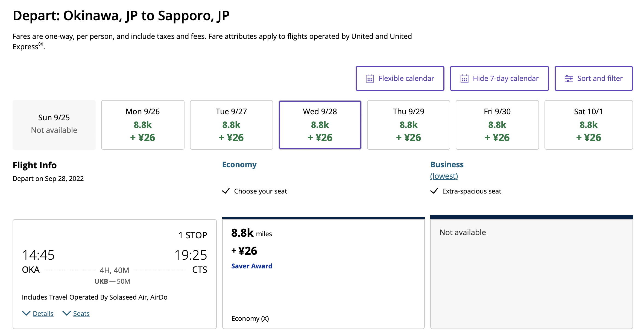Screen dimensions: 644x334
Task: Click the Economy (X) fare class text
Action: [x=250, y=319]
